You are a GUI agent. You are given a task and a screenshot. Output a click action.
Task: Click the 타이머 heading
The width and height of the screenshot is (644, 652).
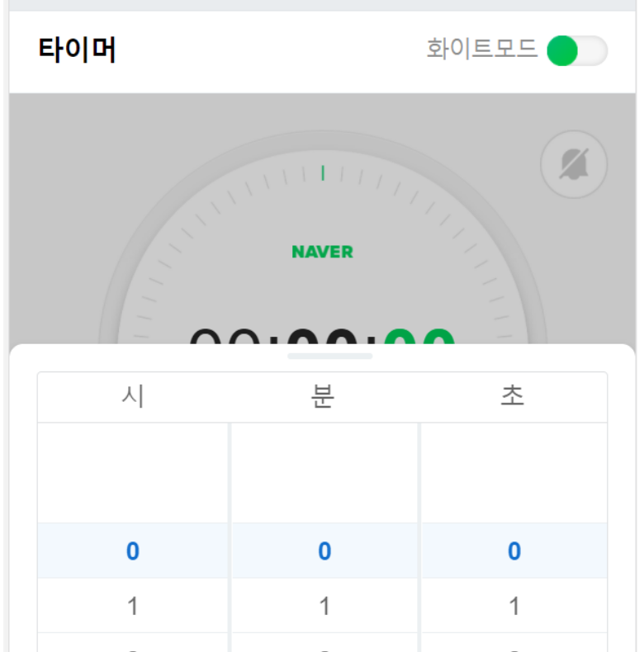click(x=77, y=50)
